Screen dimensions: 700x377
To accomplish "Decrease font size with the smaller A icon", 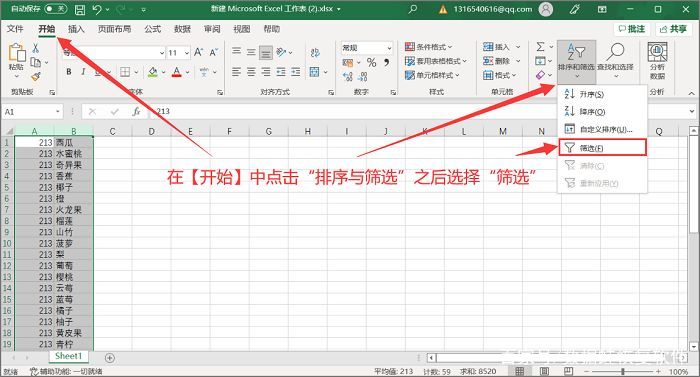I will click(x=213, y=53).
